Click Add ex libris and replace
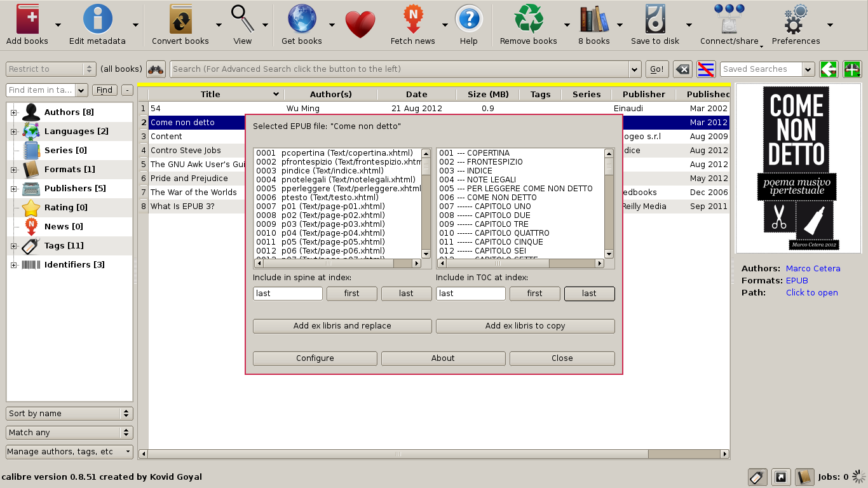The height and width of the screenshot is (488, 868). (342, 326)
